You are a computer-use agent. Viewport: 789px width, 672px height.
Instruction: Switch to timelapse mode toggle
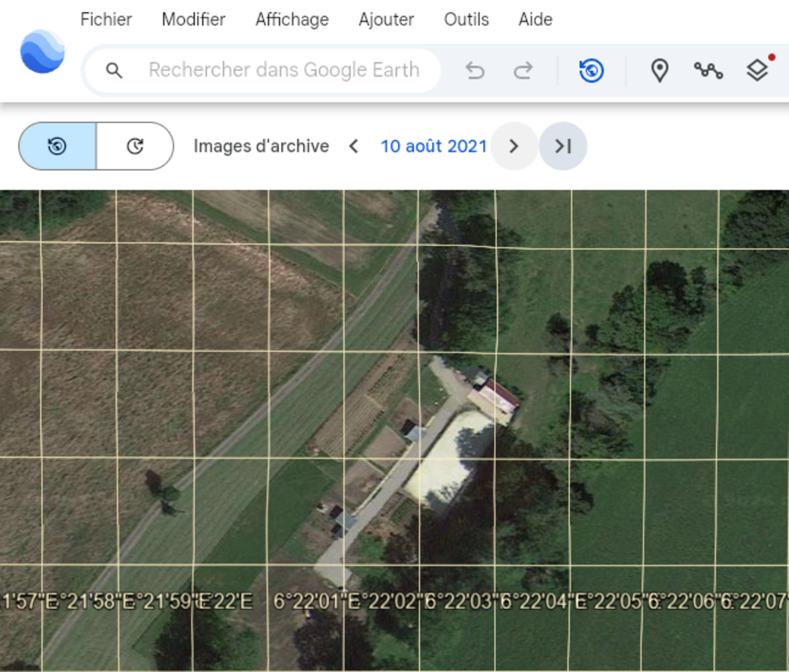135,146
